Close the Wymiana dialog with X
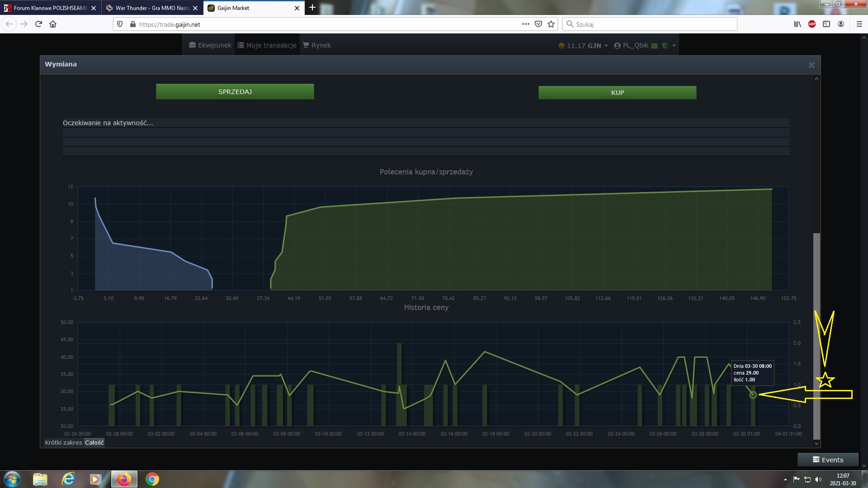This screenshot has height=488, width=868. pos(811,65)
